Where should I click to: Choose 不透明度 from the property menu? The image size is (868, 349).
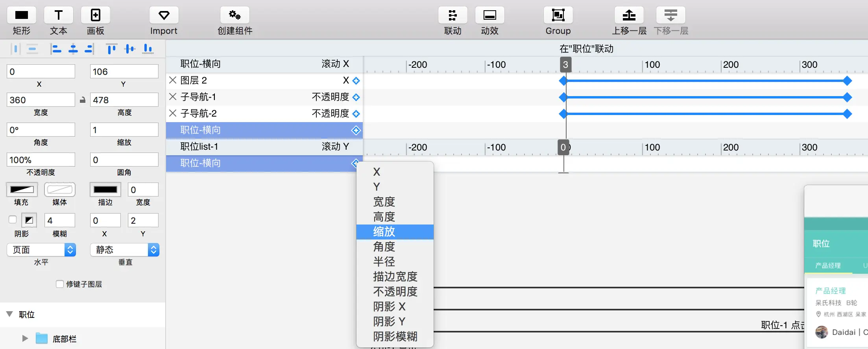(x=395, y=291)
